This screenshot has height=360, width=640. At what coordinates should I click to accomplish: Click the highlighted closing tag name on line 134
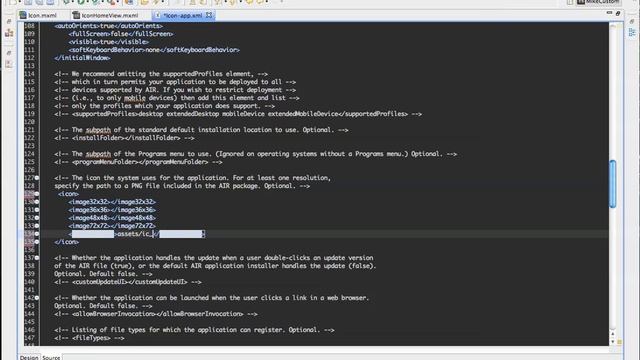181,234
